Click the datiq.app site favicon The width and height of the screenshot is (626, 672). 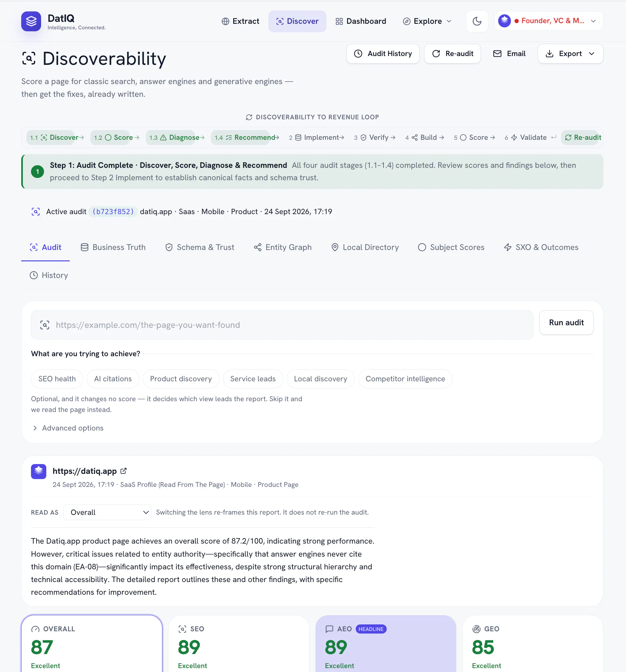coord(38,471)
